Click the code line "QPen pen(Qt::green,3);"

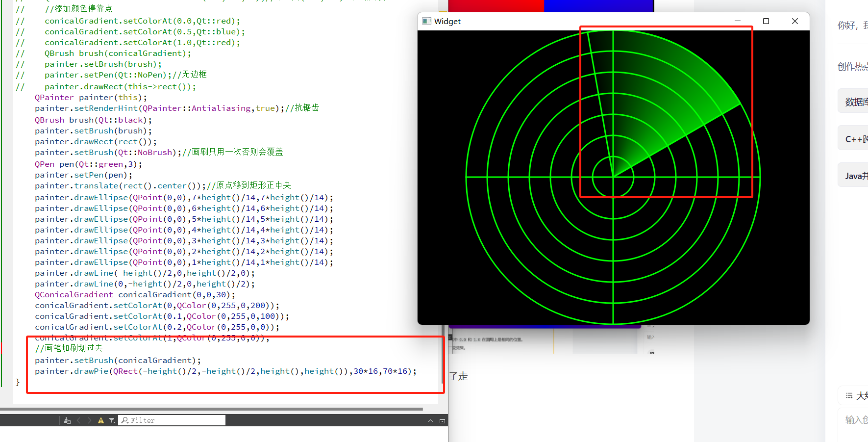(89, 164)
